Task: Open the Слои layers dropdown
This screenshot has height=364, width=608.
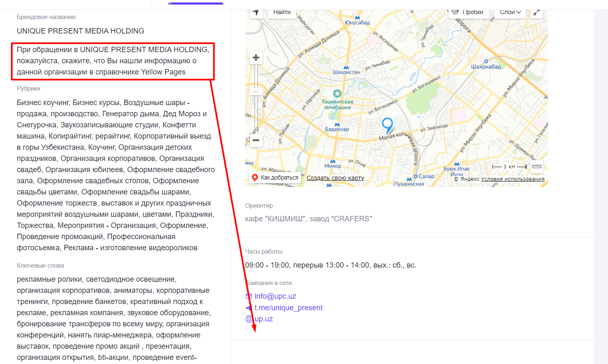Action: pyautogui.click(x=510, y=12)
